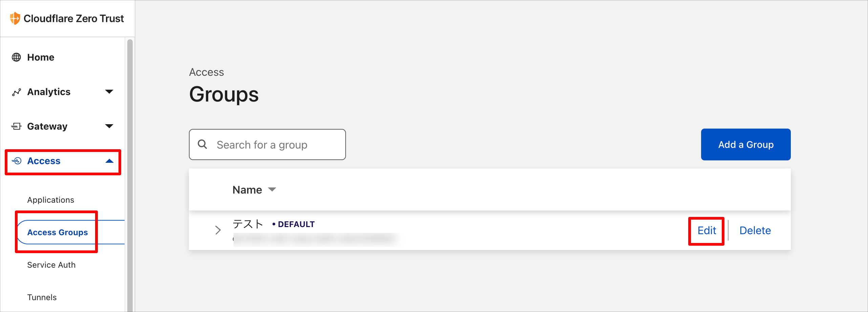Select Access Groups in sidebar
Screen dimensions: 868x312
(58, 232)
